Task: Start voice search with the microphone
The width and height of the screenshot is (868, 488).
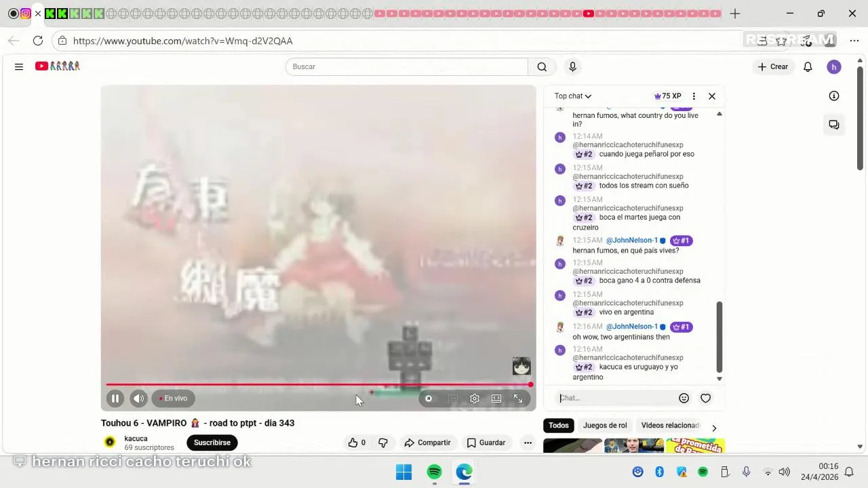Action: coord(572,66)
